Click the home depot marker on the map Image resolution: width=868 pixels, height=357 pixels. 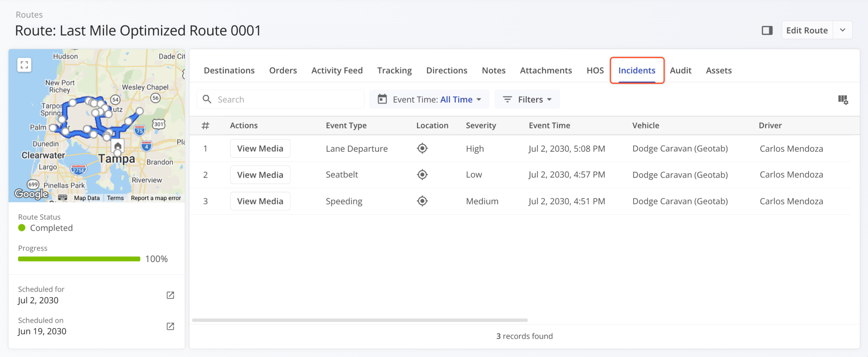pyautogui.click(x=118, y=146)
